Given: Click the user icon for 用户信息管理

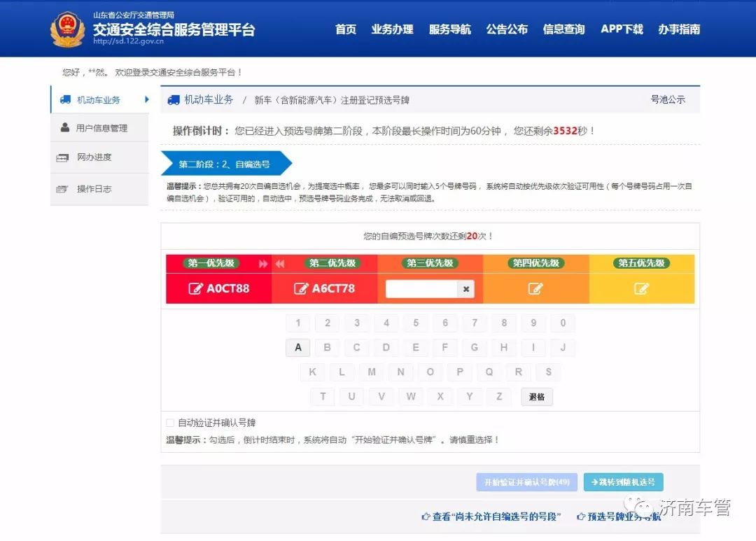Looking at the screenshot, I should pos(63,127).
